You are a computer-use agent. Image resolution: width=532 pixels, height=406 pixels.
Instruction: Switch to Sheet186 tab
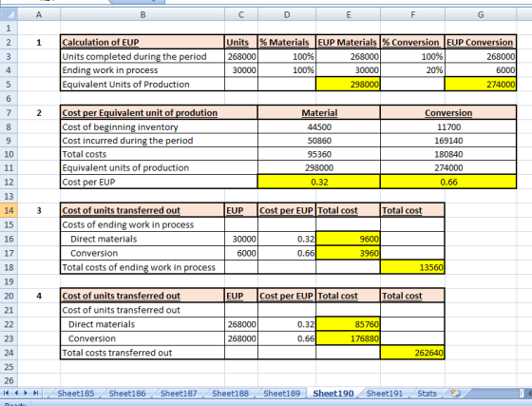(127, 393)
